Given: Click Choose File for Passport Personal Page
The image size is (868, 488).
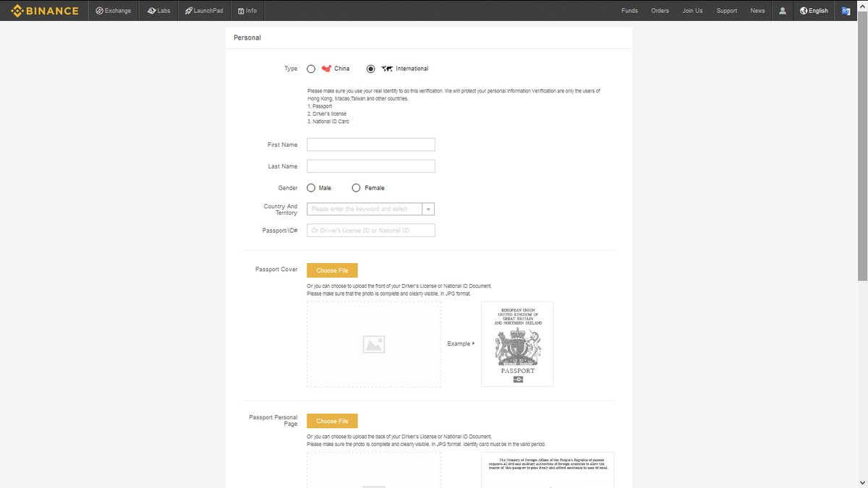Looking at the screenshot, I should (x=332, y=421).
